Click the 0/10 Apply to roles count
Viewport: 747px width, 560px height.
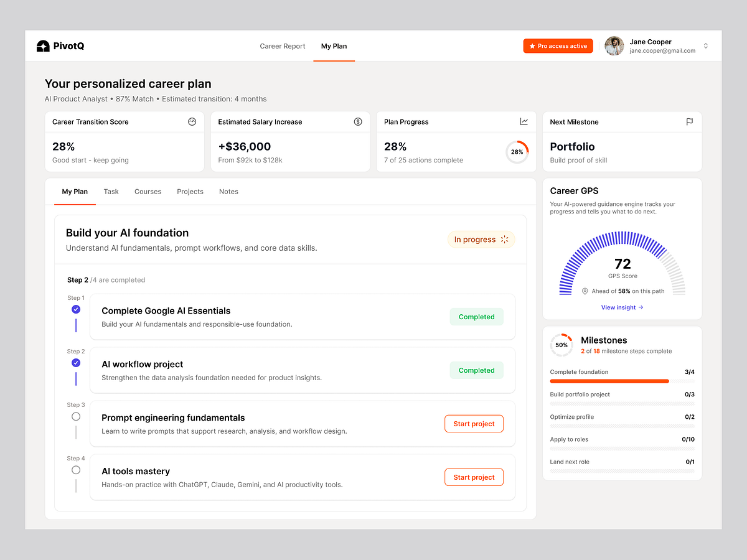click(688, 439)
